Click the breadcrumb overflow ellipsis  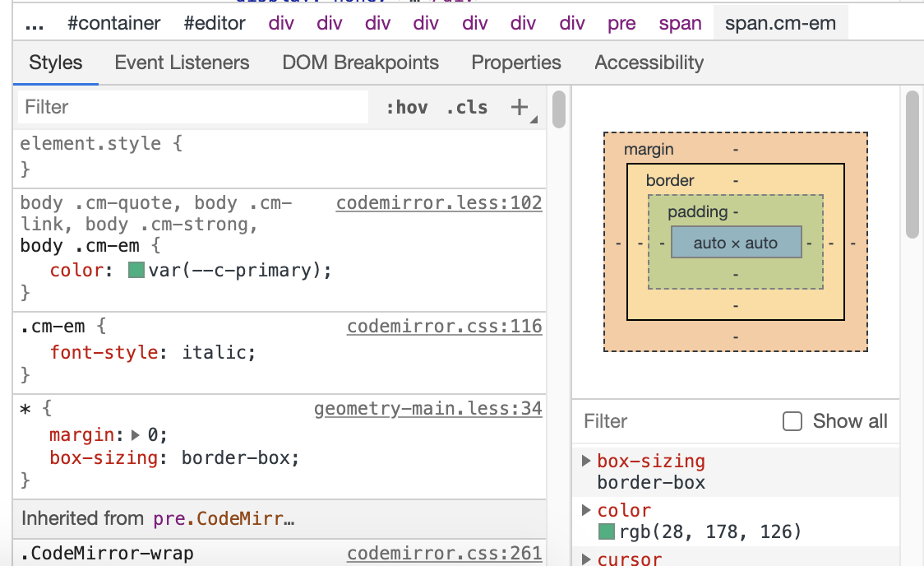34,23
